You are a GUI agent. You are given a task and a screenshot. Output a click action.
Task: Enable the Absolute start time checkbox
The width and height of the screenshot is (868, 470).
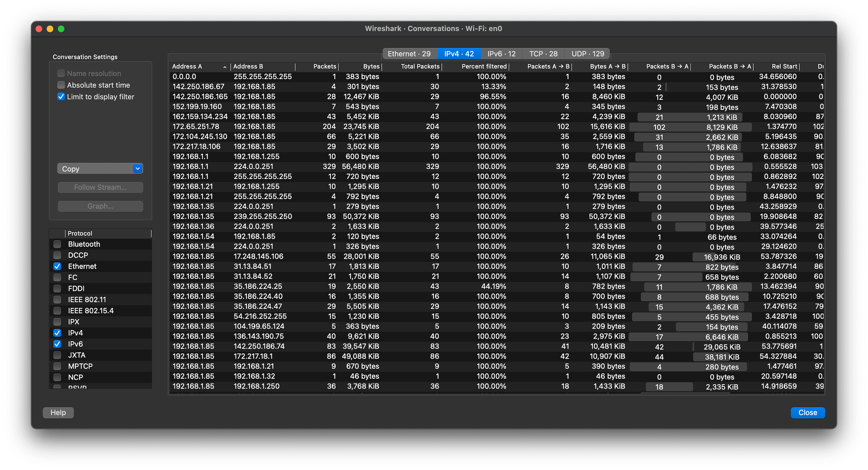(x=61, y=85)
